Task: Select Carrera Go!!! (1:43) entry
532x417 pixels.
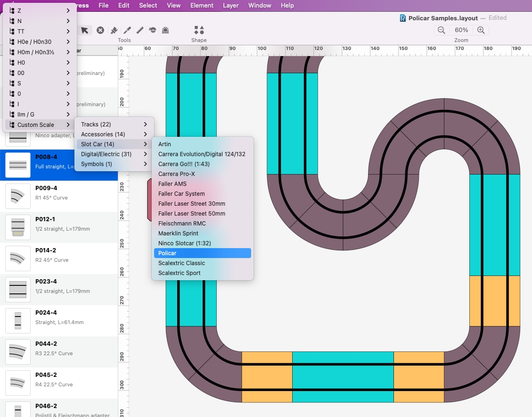Action: coord(184,164)
